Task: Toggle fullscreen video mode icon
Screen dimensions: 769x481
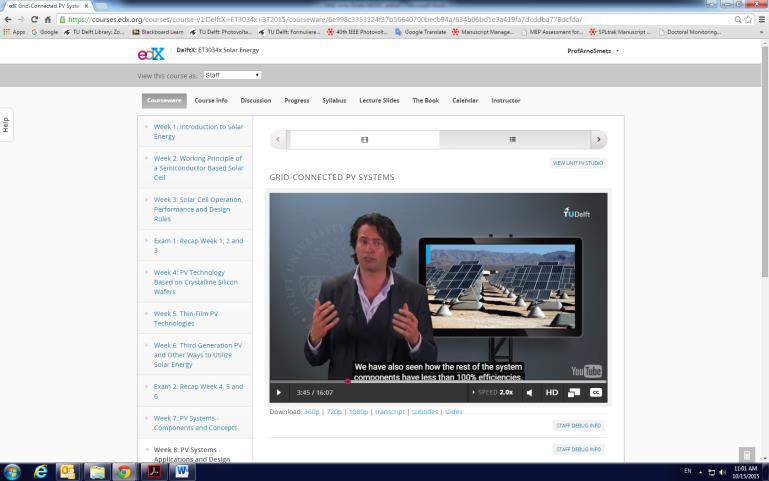Action: pos(574,392)
